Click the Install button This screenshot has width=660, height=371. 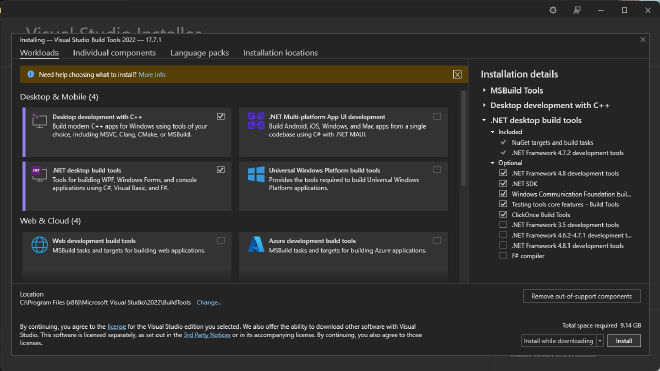624,341
